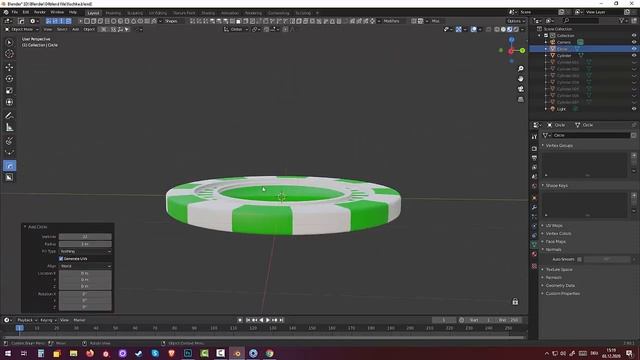This screenshot has height=360, width=640.
Task: Open the Render properties tab icon
Action: [534, 149]
